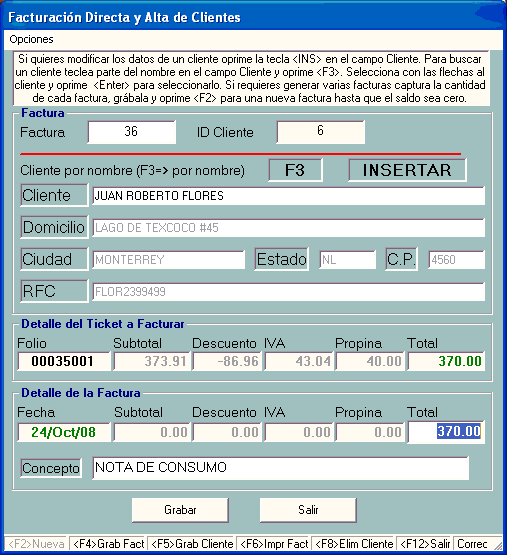Click the highlighted invoice Total field

pos(446,432)
